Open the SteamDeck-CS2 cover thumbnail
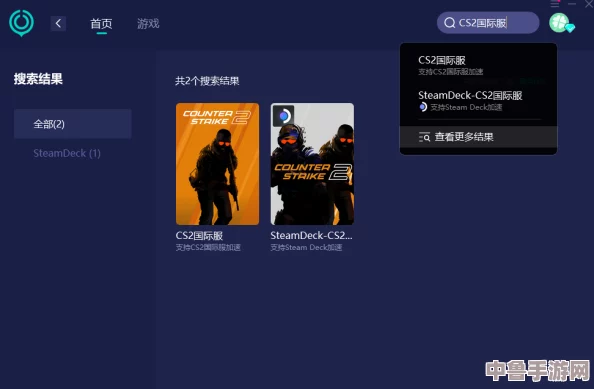This screenshot has width=594, height=389. pyautogui.click(x=312, y=164)
